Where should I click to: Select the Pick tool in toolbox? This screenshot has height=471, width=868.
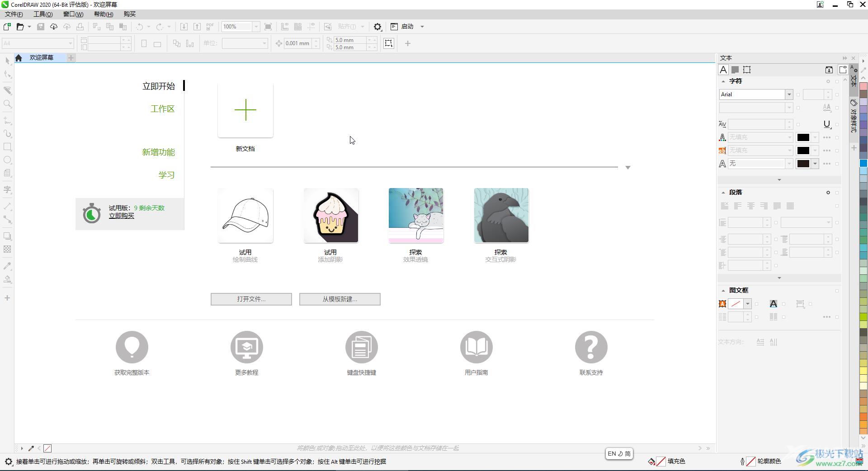7,61
